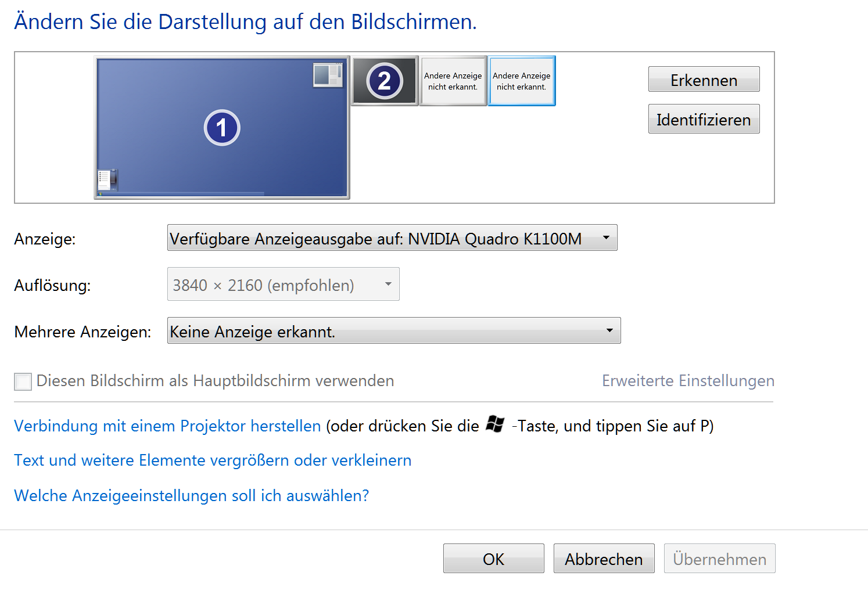Click the start menu icon in monitor 1 preview
Screen dimensions: 868x594
[x=107, y=180]
